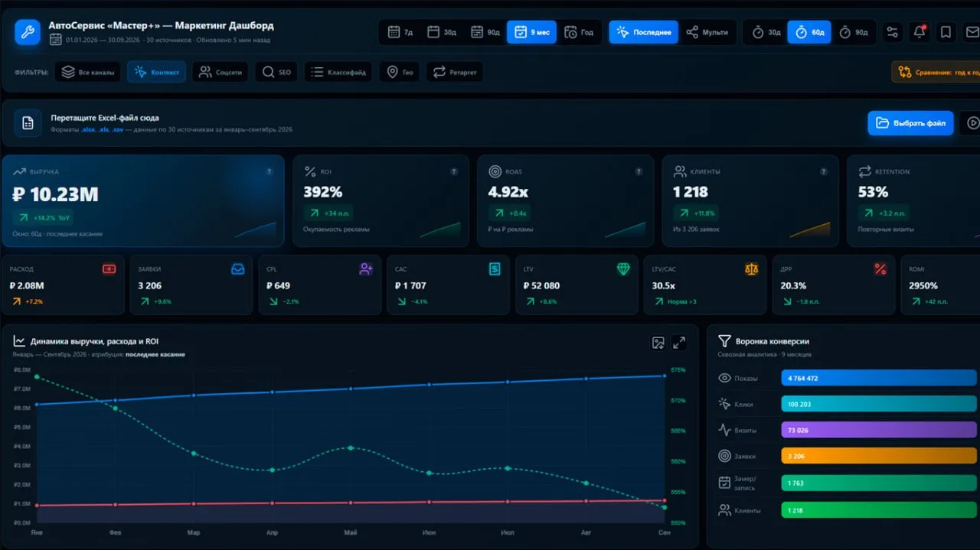Viewport: 980px width, 550px height.
Task: Click the Сравнение год к году button
Action: (x=936, y=73)
